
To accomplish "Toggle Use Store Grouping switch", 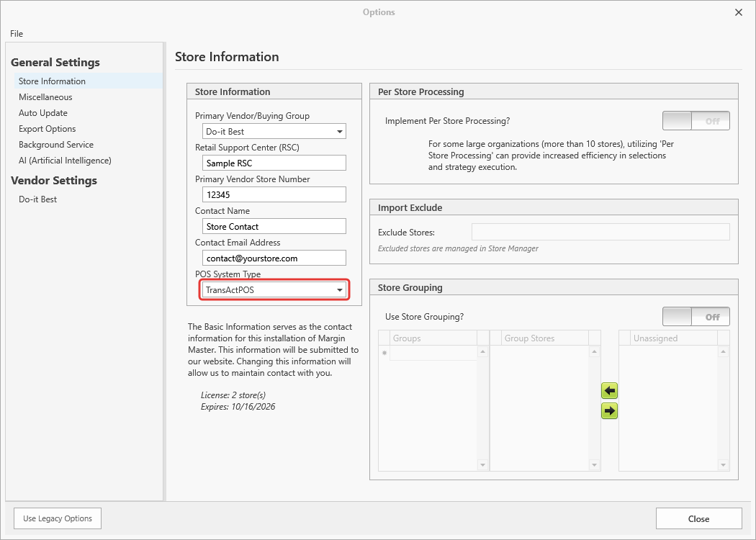I will coord(696,316).
